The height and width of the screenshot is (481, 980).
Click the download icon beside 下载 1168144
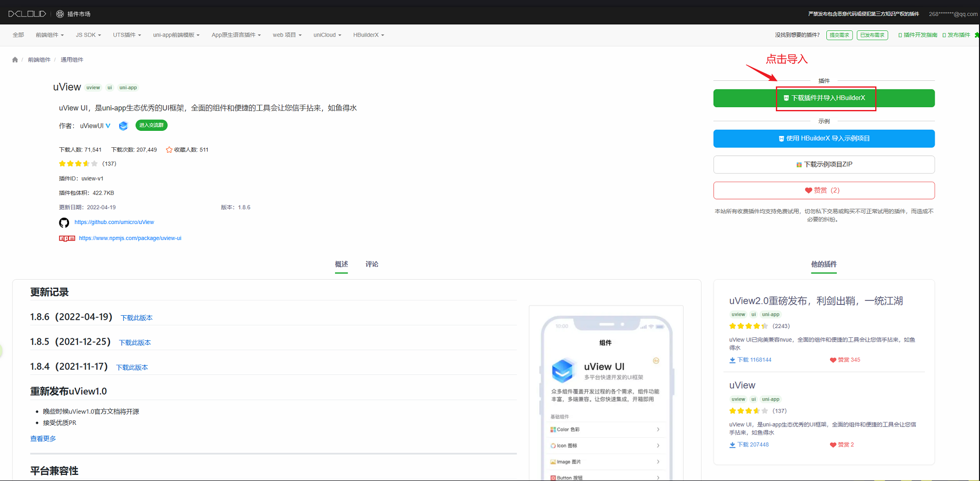[732, 360]
